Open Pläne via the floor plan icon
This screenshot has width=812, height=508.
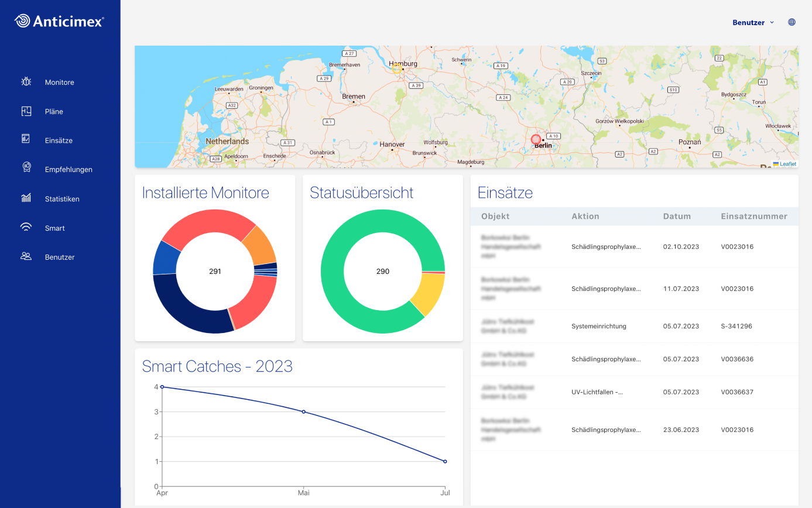coord(26,111)
